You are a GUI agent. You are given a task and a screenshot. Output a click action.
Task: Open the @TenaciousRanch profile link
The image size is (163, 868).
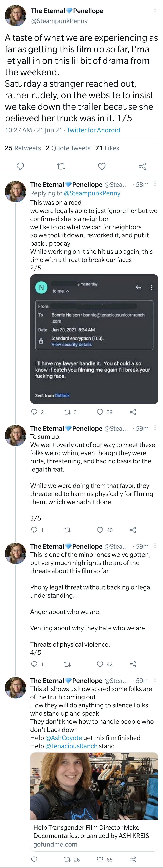coord(71,746)
